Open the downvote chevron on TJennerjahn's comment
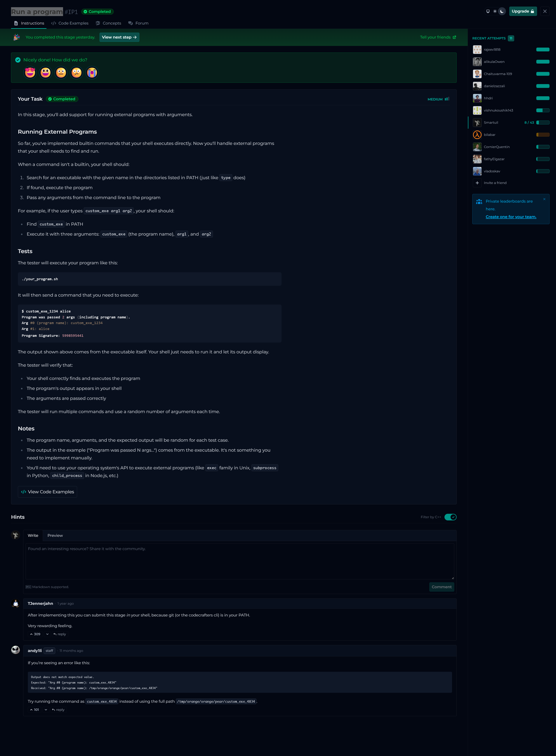Viewport: 556px width, 756px height. (47, 634)
